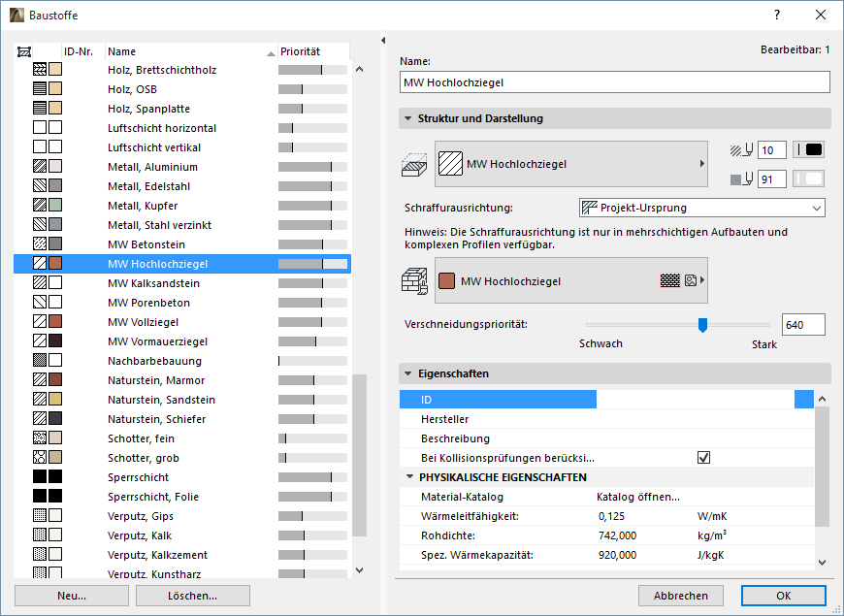The width and height of the screenshot is (844, 616).
Task: Click the hatch icon of MW Betonstein
Action: pos(40,243)
